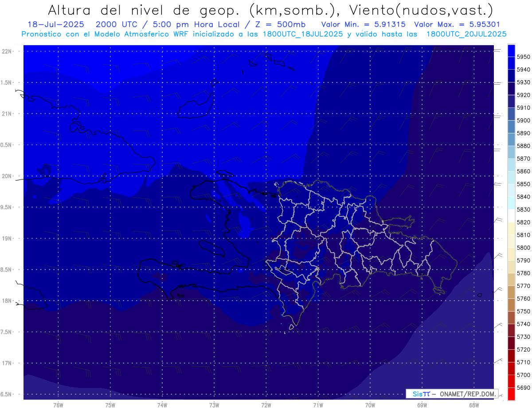This screenshot has width=532, height=411.
Task: Click the '71W' longitude label
Action: tap(318, 405)
